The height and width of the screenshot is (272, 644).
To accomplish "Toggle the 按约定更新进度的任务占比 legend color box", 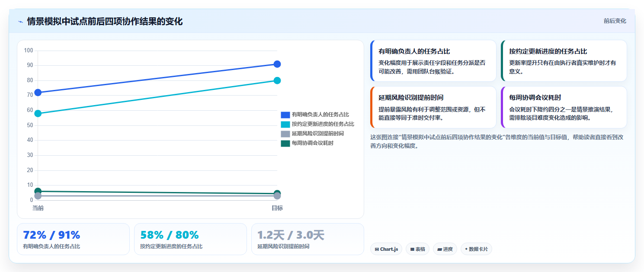I will 285,124.
